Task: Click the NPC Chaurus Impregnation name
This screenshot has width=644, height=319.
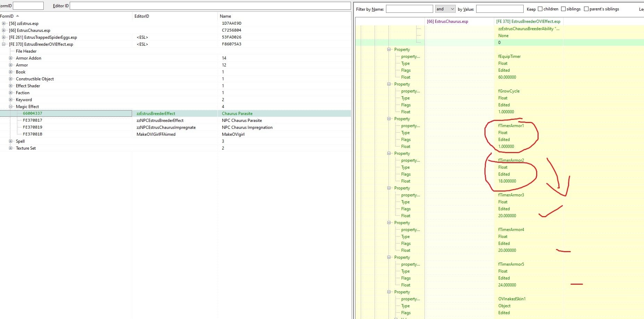Action: pyautogui.click(x=247, y=127)
